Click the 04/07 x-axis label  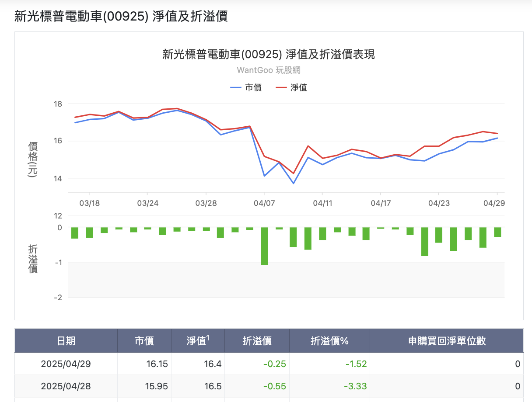264,203
